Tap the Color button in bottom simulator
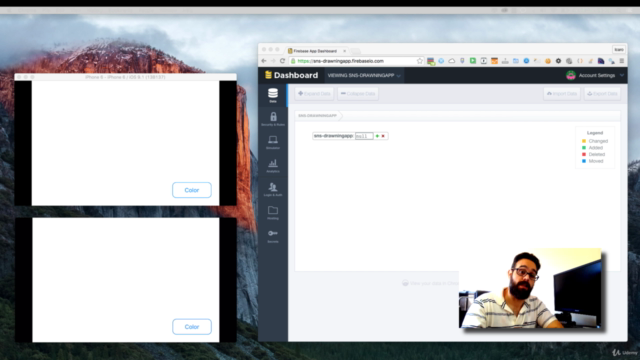640x360 pixels. 192,327
